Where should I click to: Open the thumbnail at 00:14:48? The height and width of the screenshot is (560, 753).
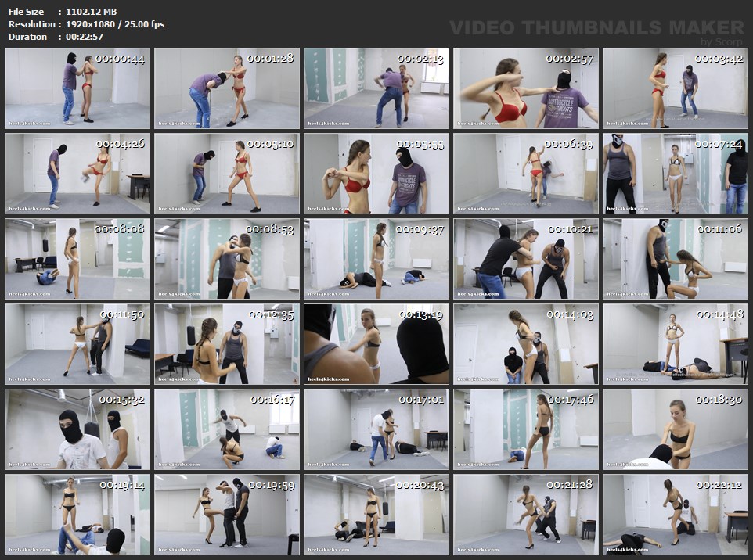(x=675, y=344)
